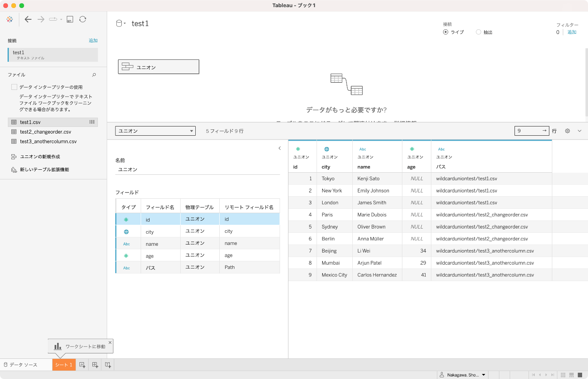
Task: Click the new story icon
Action: [108, 365]
